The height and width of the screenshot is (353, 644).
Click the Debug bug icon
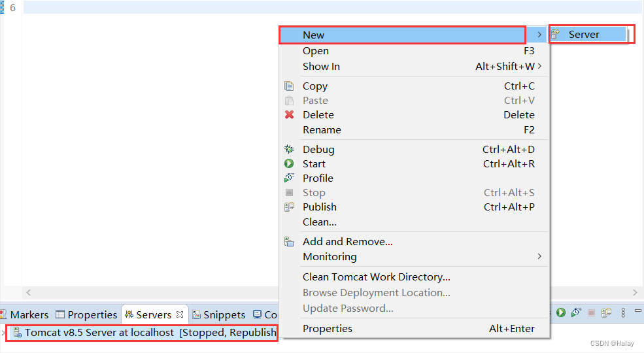click(x=289, y=149)
